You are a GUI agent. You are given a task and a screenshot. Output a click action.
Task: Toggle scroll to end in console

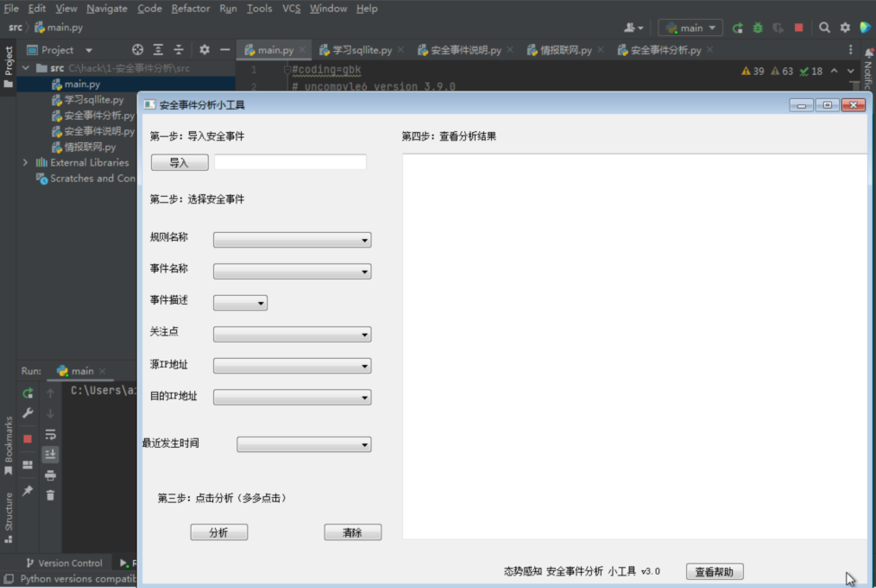coord(50,454)
